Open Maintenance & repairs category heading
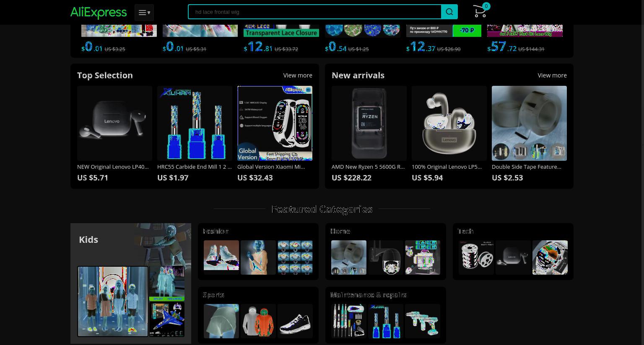 click(x=369, y=295)
